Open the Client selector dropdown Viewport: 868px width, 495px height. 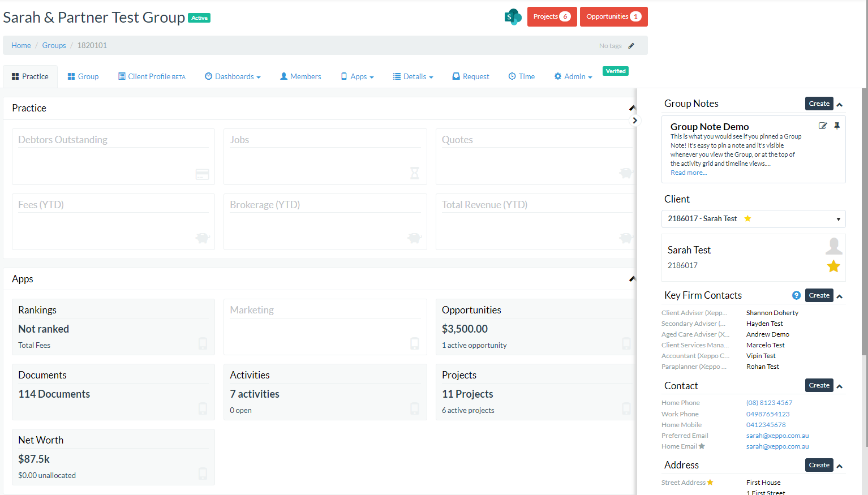(x=754, y=219)
